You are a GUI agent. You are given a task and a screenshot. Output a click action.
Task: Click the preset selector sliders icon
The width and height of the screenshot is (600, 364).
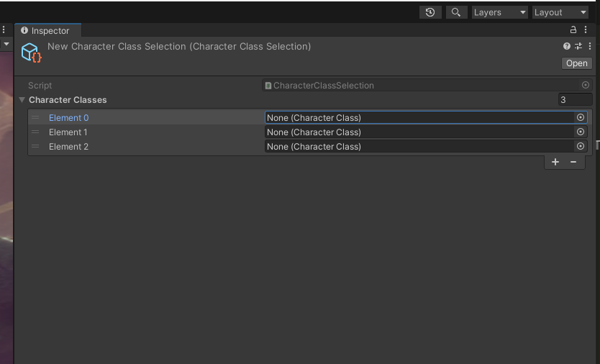pyautogui.click(x=578, y=46)
